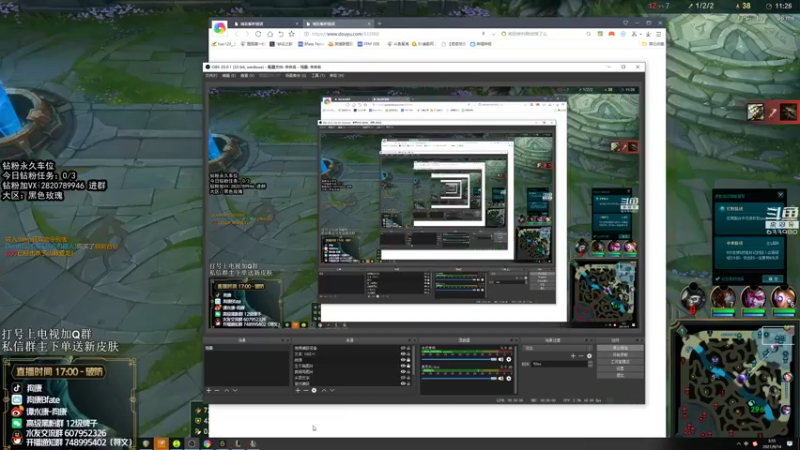Add a new source in Sources panel
This screenshot has width=800, height=450.
297,390
